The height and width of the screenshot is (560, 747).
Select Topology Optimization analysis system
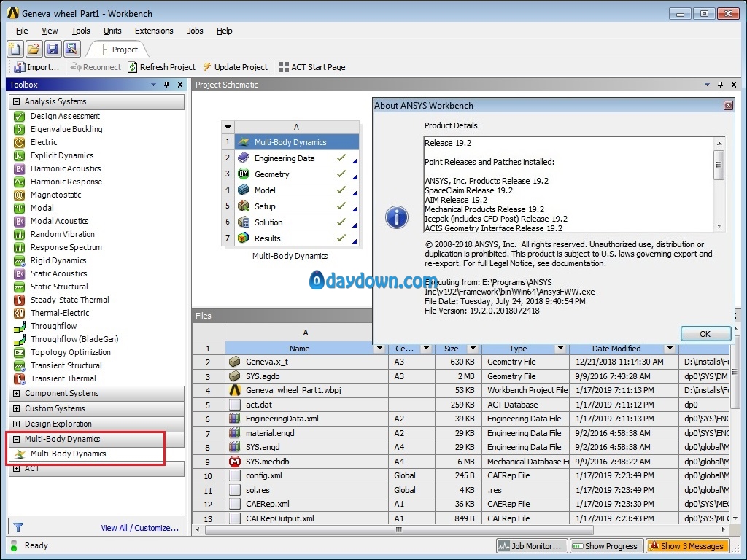click(x=71, y=352)
